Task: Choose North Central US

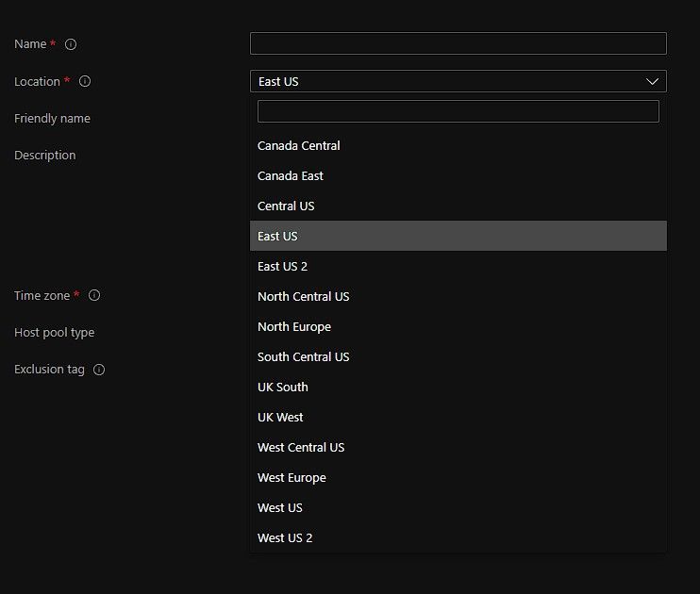Action: pyautogui.click(x=303, y=297)
